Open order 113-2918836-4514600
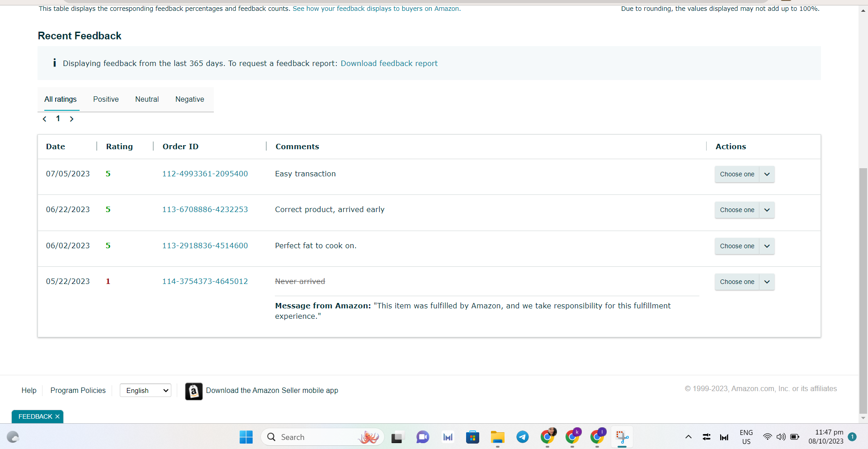This screenshot has width=868, height=449. (x=205, y=246)
